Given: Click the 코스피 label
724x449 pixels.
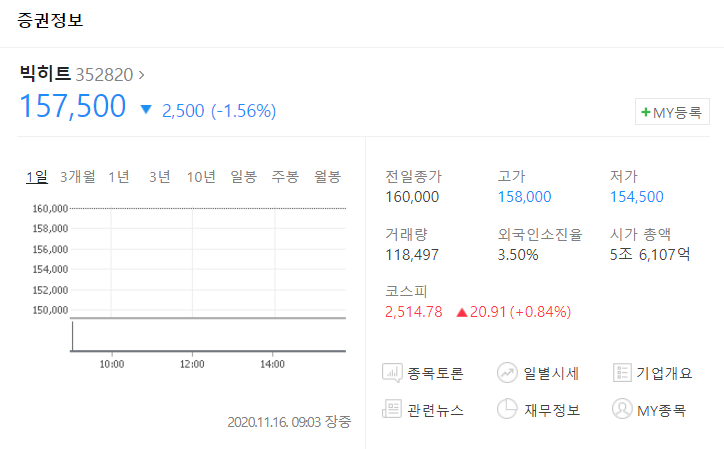Looking at the screenshot, I should tap(406, 291).
